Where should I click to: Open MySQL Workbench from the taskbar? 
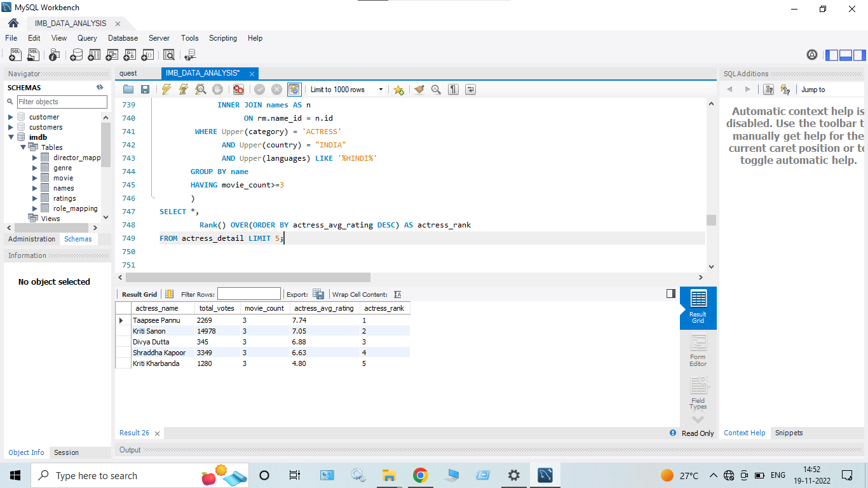(x=545, y=475)
